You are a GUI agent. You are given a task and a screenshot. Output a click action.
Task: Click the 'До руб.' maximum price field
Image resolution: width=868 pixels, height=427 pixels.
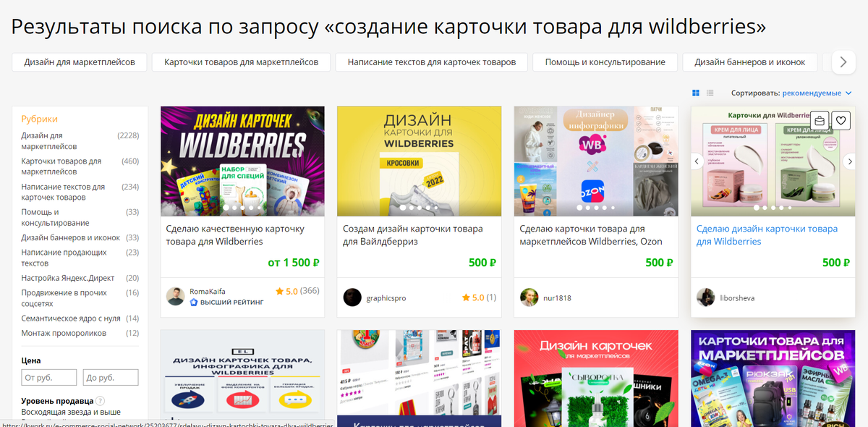coord(111,377)
